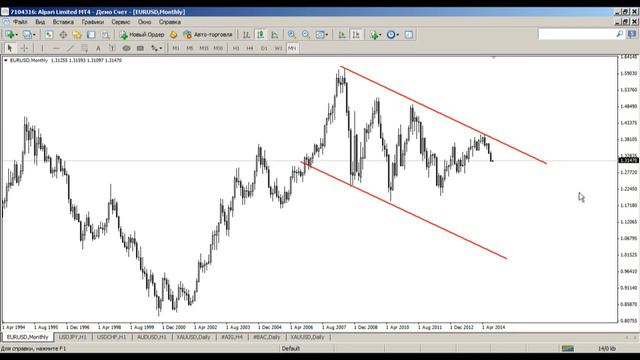
Task: Select the Text 'A' tool
Action: [x=98, y=48]
